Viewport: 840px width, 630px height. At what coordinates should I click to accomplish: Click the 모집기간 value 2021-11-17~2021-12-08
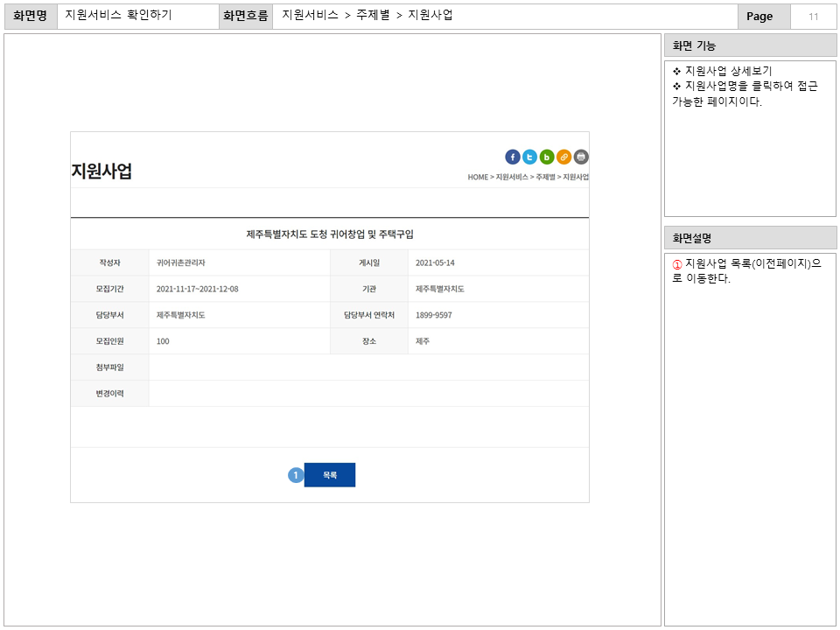pos(197,289)
